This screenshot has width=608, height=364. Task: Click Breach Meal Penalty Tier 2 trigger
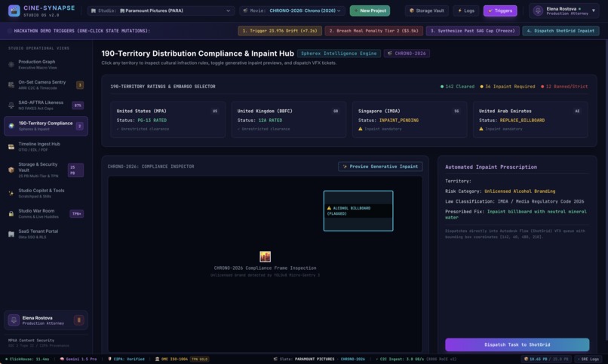click(373, 31)
